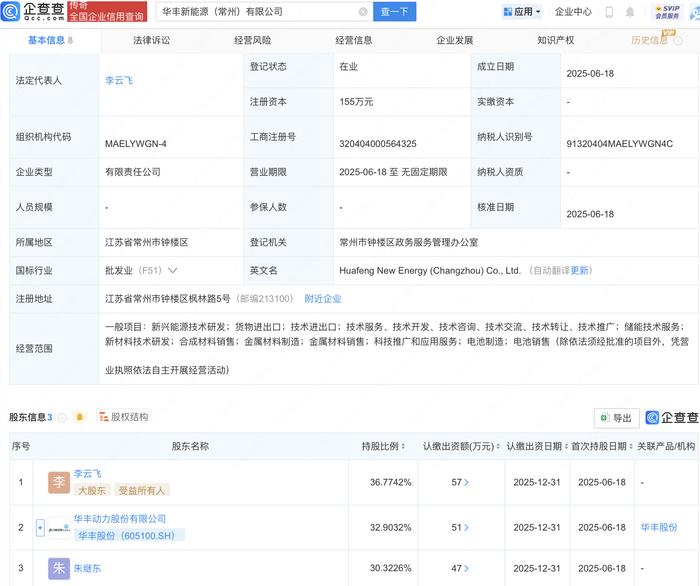Click the 李 avatar icon
Screen dimensions: 700x586
point(59,482)
